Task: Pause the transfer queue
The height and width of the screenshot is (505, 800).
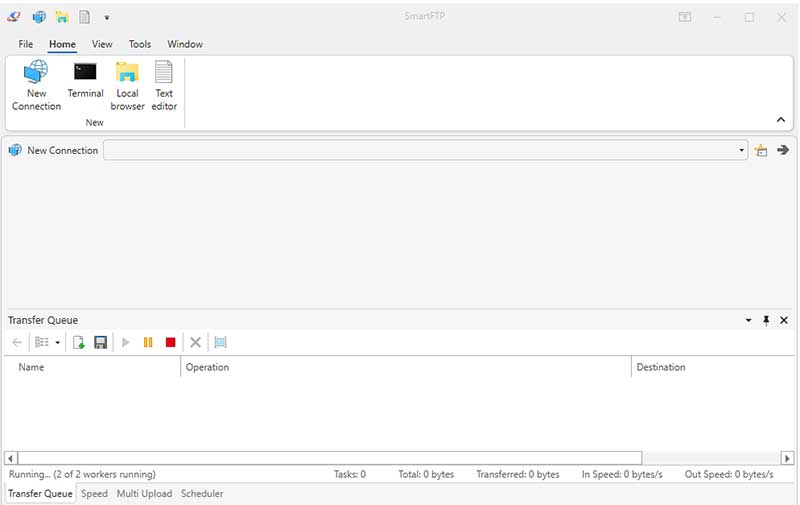Action: 148,342
